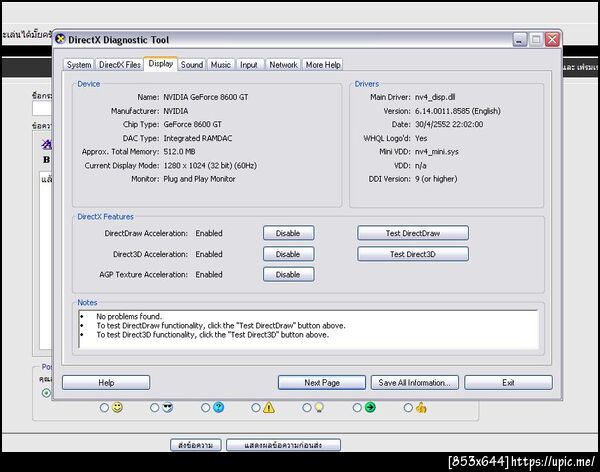Click the 'nv4_mini.sys' Mini VDD value

437,152
